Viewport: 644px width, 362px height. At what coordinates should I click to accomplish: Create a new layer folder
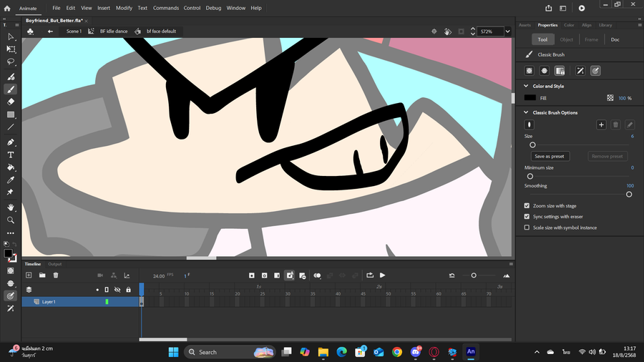42,275
